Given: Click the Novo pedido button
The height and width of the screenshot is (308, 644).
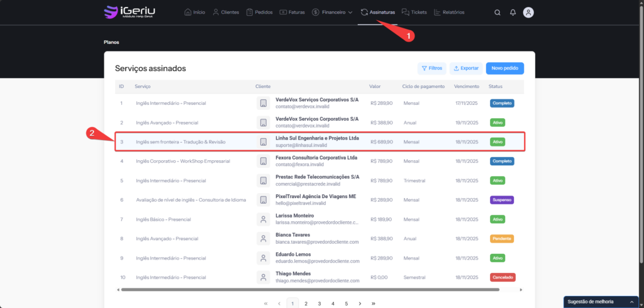Looking at the screenshot, I should [504, 68].
